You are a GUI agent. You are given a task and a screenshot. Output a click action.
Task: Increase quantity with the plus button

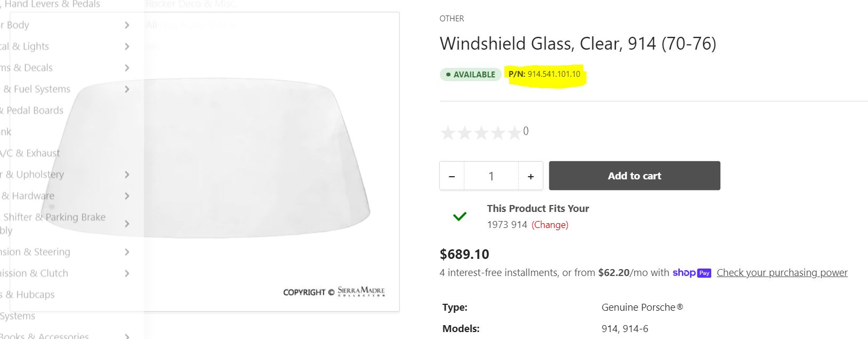coord(531,176)
